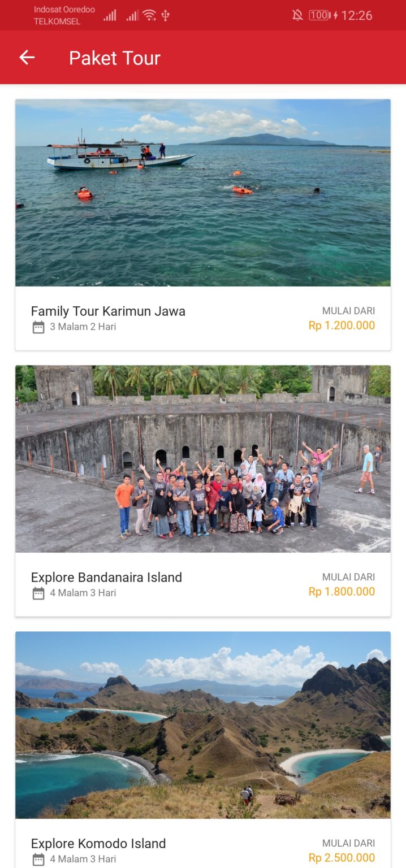Tap the 3 Malam 2 Hari duration text
Image resolution: width=406 pixels, height=868 pixels.
pos(83,327)
